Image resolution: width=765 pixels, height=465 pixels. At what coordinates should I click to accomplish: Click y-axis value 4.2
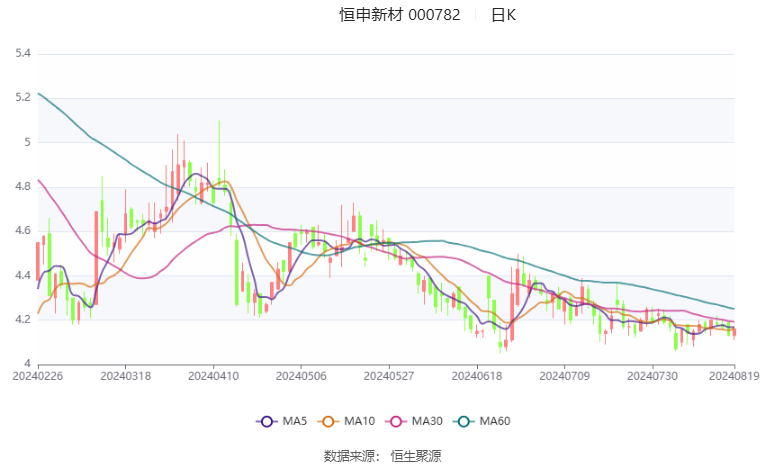[x=23, y=320]
